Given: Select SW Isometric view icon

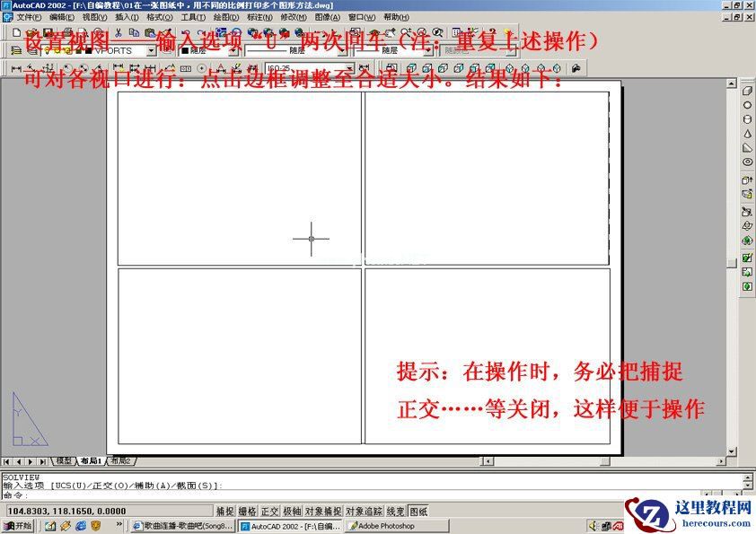Looking at the screenshot, I should coord(510,68).
